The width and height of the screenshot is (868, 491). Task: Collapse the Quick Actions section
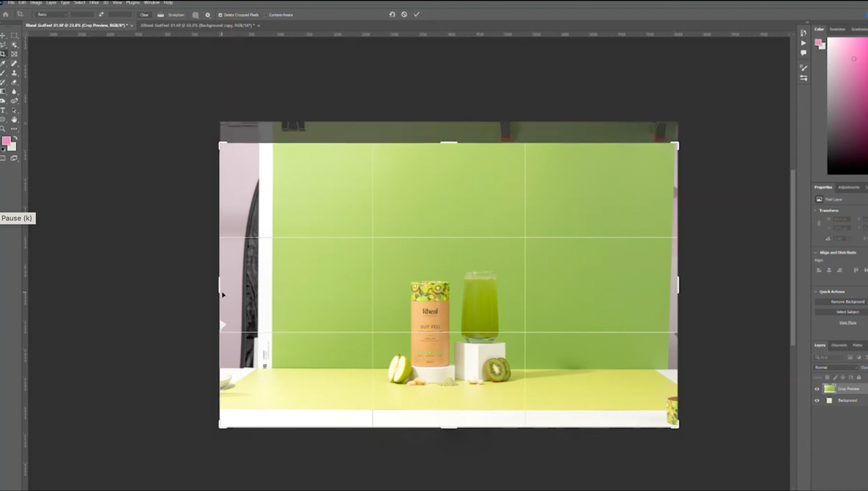coord(816,292)
